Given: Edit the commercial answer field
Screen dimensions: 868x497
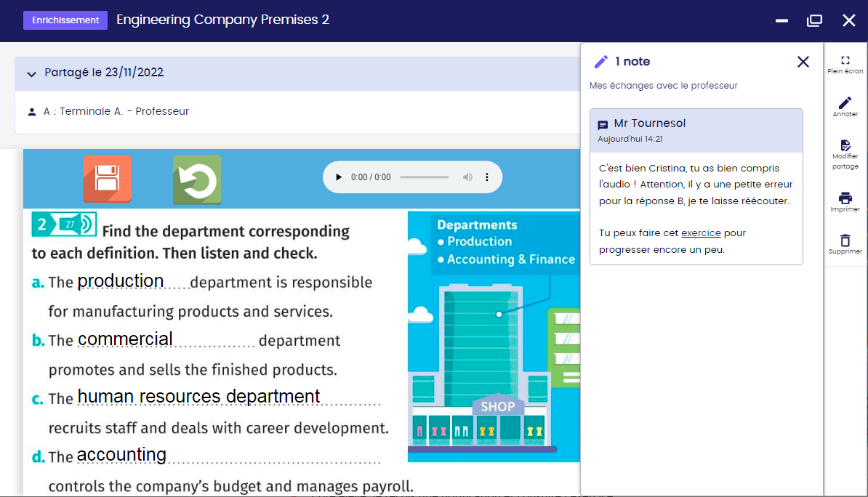Looking at the screenshot, I should pos(126,339).
